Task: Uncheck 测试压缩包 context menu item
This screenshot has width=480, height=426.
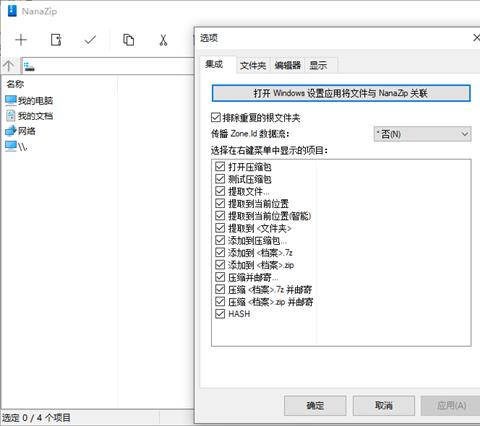Action: tap(220, 179)
